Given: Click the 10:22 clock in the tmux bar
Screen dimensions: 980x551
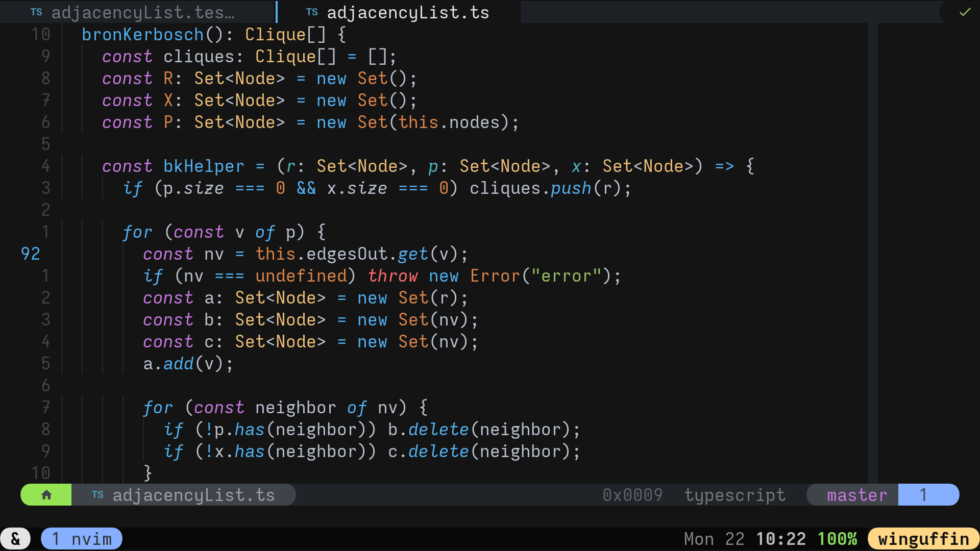Looking at the screenshot, I should [x=780, y=539].
